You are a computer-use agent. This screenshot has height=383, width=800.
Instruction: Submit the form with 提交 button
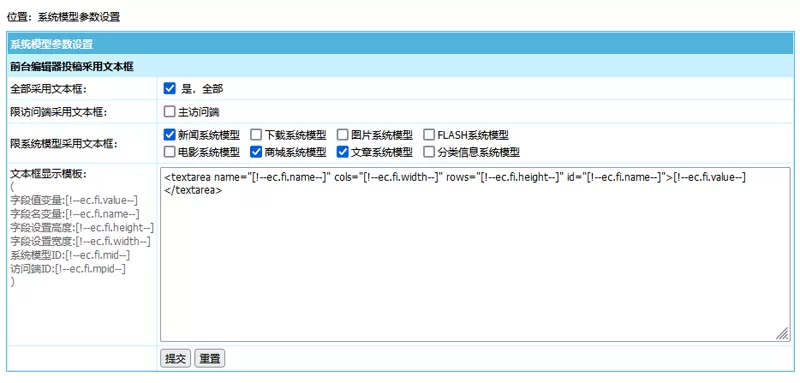(176, 359)
